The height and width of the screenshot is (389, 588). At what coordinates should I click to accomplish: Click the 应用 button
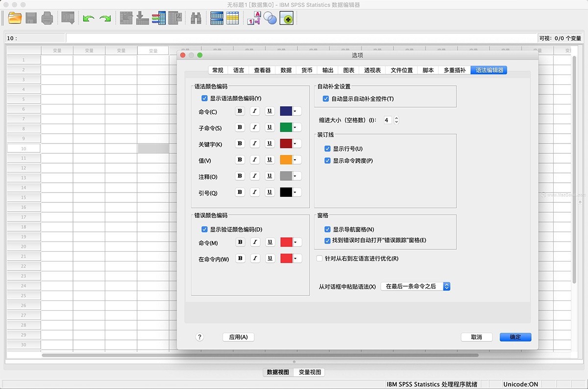click(238, 337)
